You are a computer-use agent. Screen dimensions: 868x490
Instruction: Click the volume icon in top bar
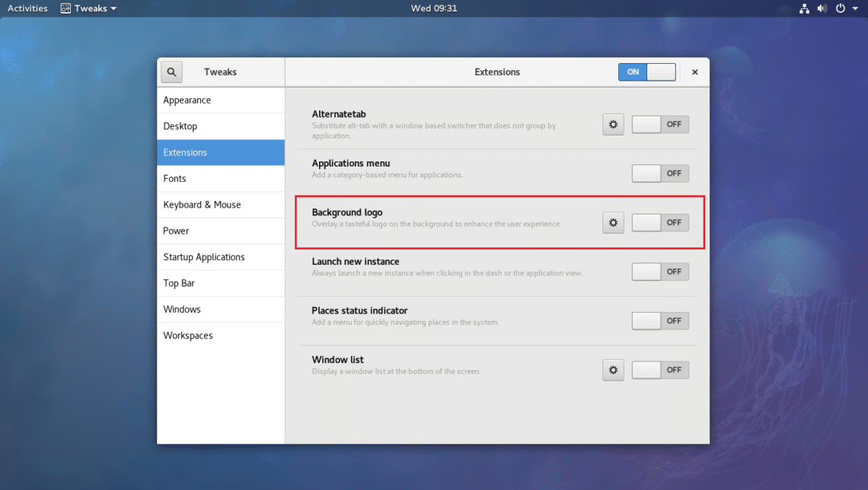tap(822, 8)
